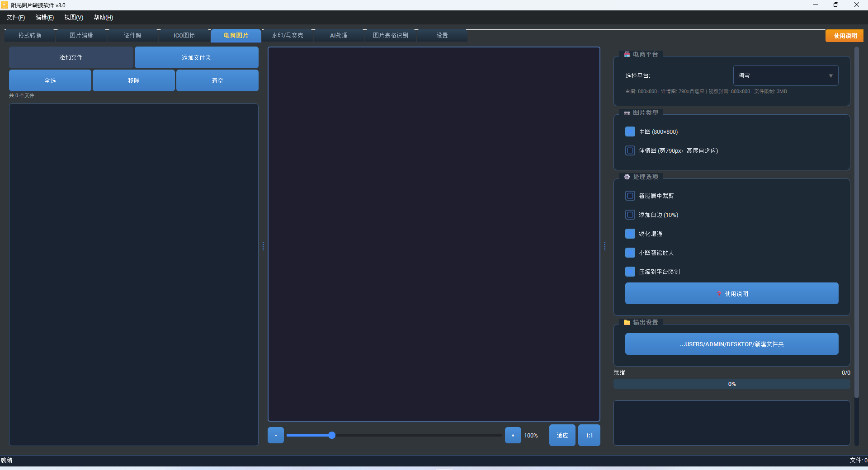Click the 适应 fit-to-view button
868x470 pixels.
pos(562,435)
